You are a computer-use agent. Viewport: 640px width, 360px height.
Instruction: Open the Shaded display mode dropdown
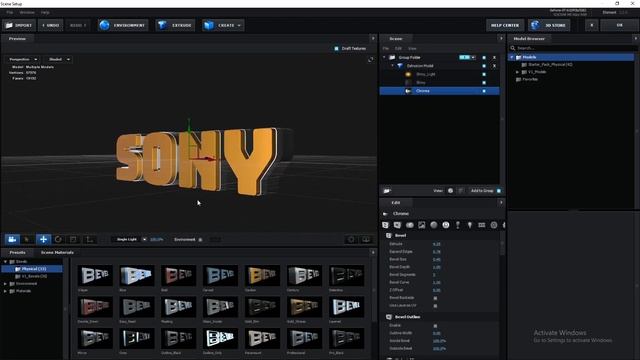tap(58, 60)
